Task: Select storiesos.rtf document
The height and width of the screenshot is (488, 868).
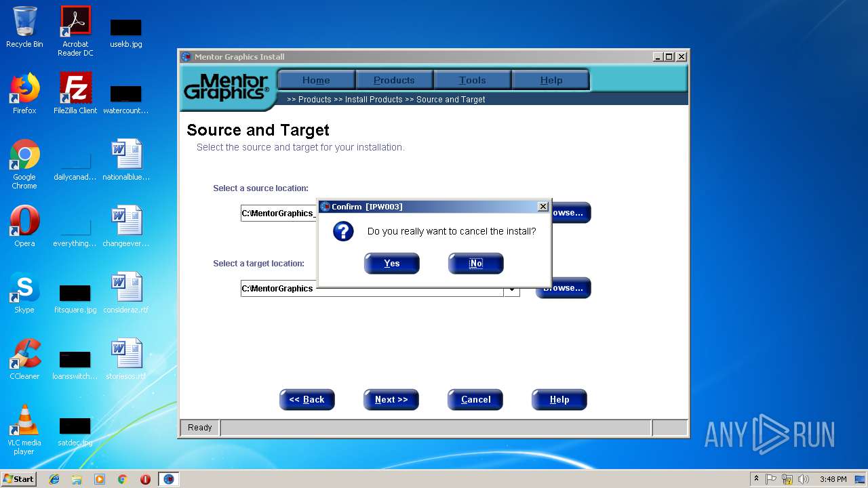Action: (x=126, y=359)
